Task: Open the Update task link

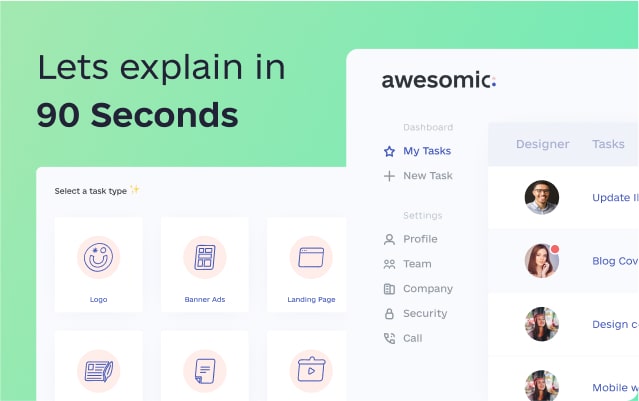Action: 615,198
